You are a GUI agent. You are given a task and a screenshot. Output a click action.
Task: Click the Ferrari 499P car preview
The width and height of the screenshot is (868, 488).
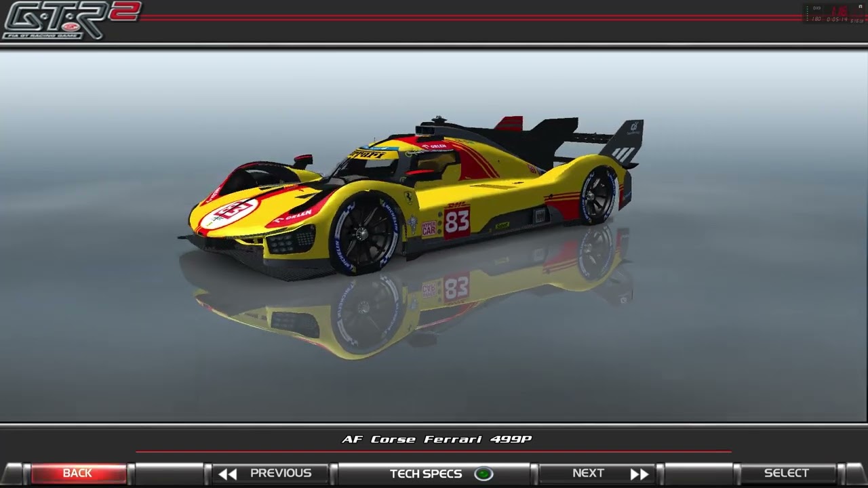(x=410, y=197)
